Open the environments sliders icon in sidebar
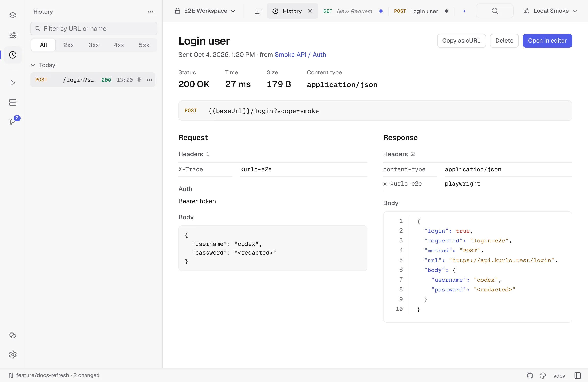 [x=12, y=35]
